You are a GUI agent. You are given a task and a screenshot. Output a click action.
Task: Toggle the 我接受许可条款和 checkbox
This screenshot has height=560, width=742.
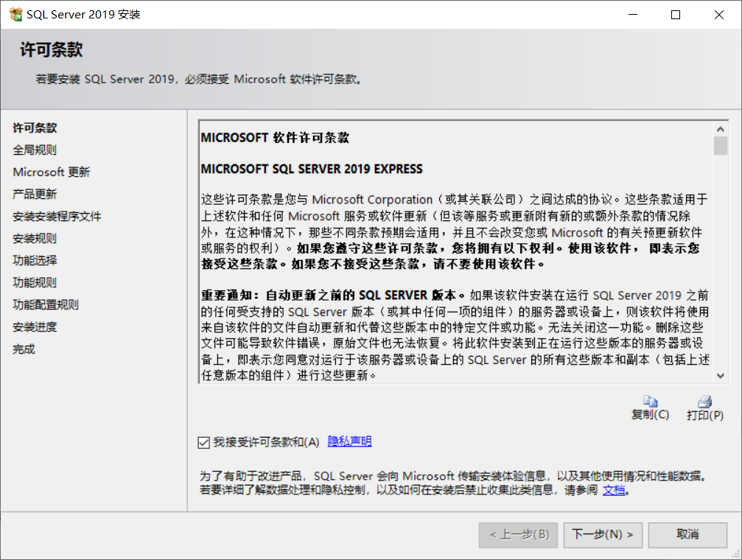(204, 443)
